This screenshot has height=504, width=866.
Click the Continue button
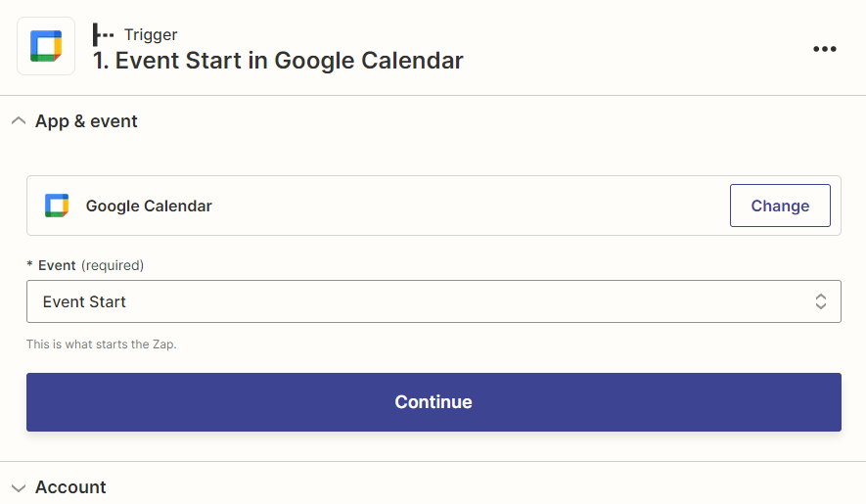[x=433, y=402]
